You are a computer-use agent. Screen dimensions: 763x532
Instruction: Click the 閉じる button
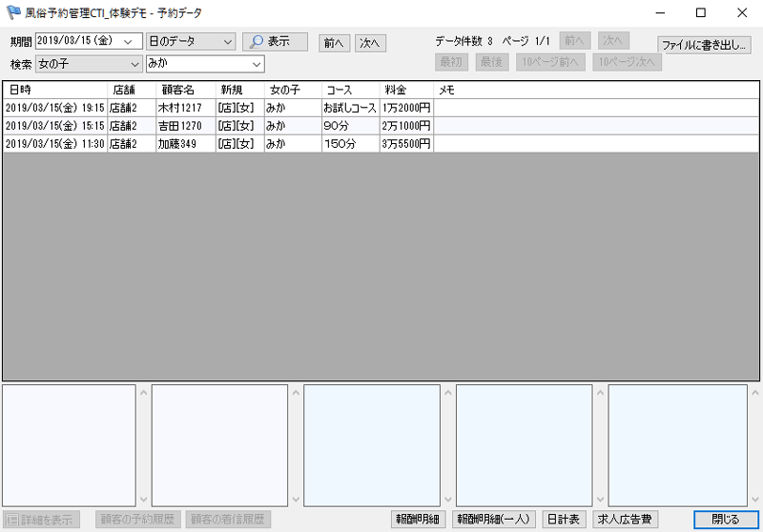[726, 520]
